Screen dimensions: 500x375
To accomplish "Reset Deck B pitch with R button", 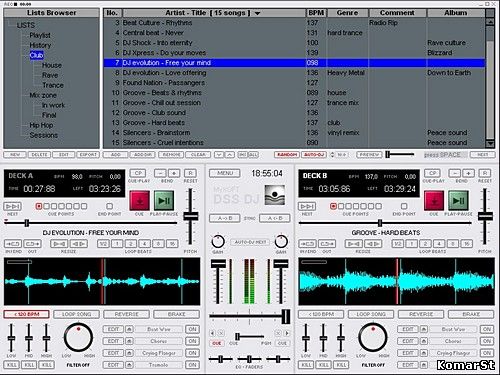I will (x=485, y=173).
